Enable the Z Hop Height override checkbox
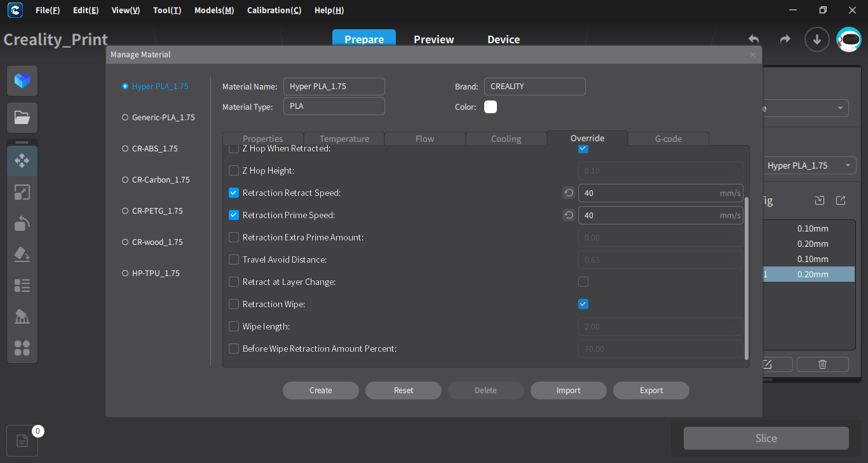 click(x=234, y=170)
